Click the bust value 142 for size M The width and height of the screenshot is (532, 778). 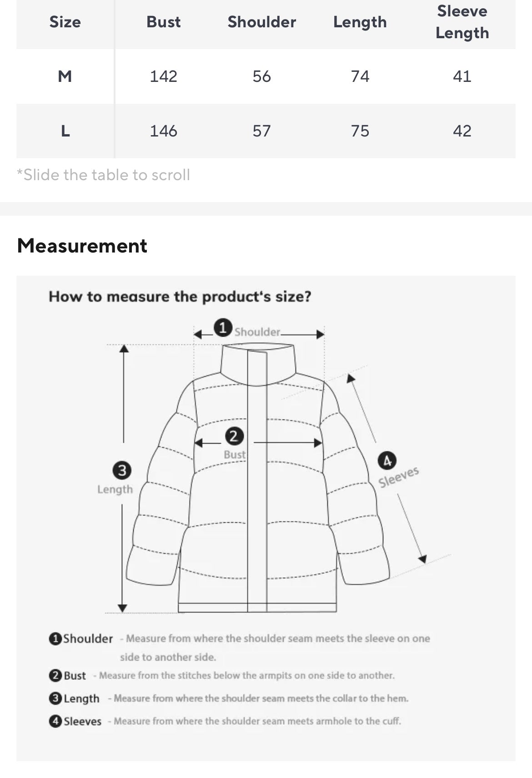click(163, 76)
